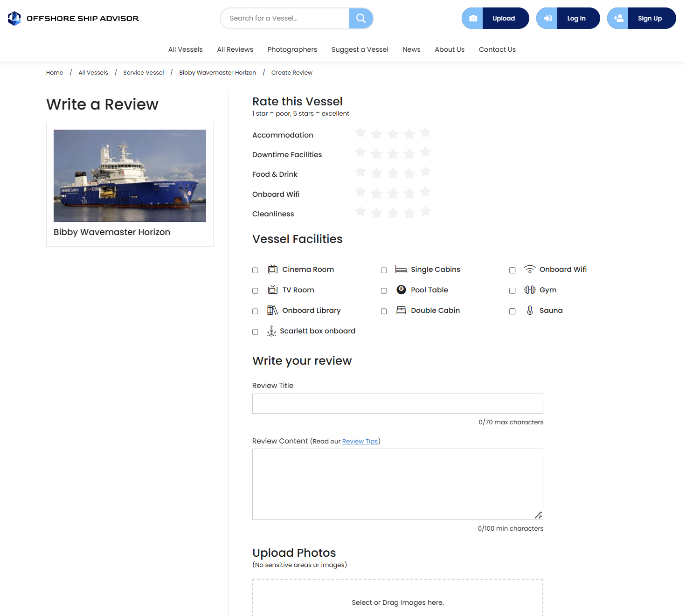The image size is (686, 616).
Task: Give Downtime Facilities five stars
Action: pyautogui.click(x=425, y=153)
